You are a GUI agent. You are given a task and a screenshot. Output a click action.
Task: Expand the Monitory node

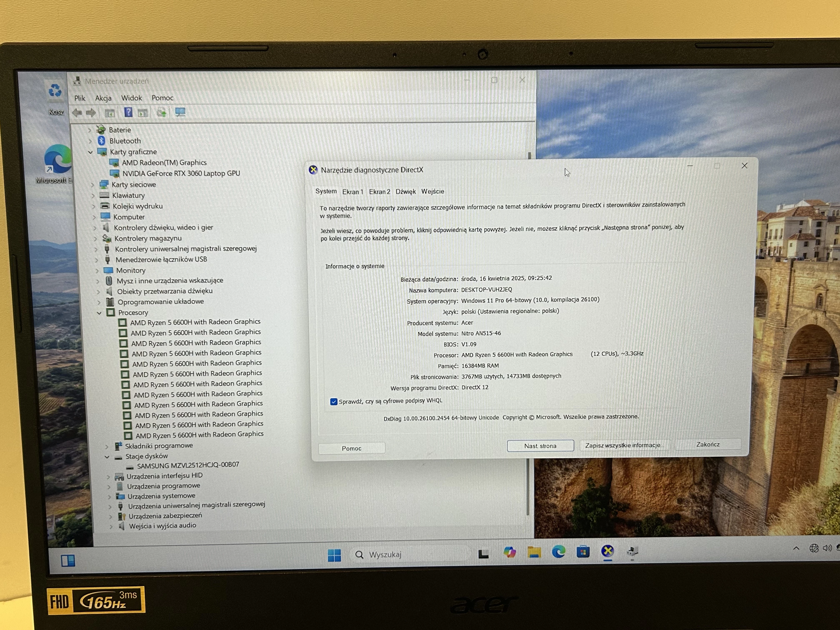tap(97, 271)
